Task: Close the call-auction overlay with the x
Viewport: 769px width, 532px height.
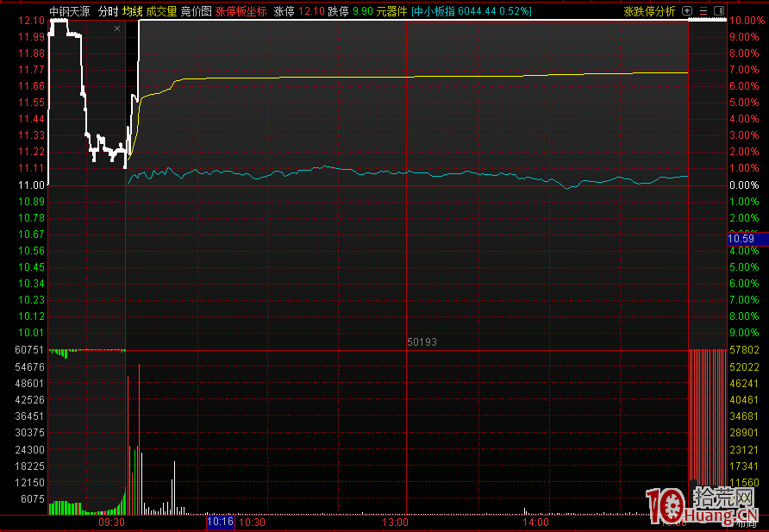Action: (x=117, y=28)
